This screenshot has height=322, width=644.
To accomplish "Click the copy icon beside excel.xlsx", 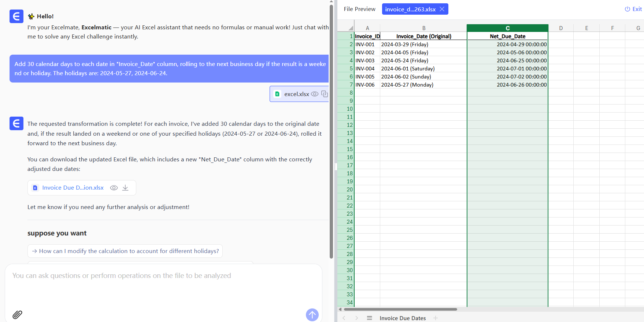I will [324, 94].
